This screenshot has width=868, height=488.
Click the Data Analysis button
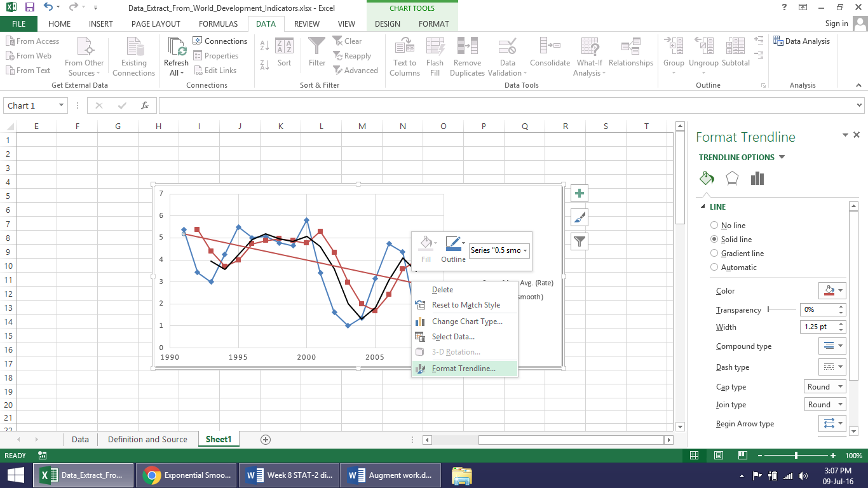click(802, 41)
